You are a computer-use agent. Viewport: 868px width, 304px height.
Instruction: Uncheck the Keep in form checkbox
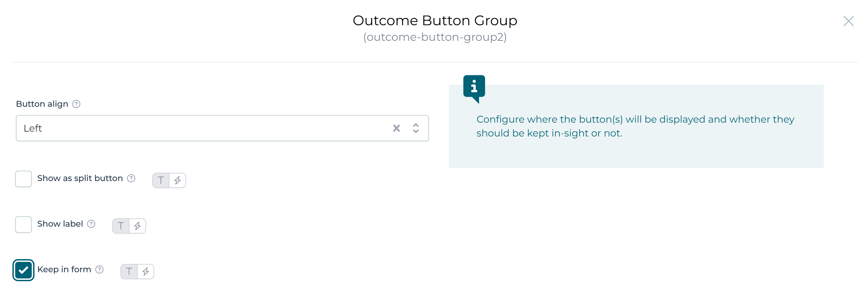(x=23, y=270)
